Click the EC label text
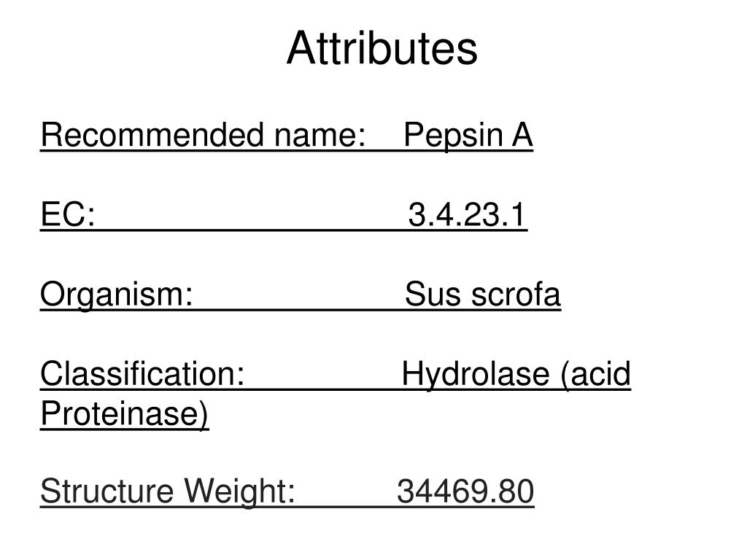The width and height of the screenshot is (747, 560). click(x=68, y=214)
